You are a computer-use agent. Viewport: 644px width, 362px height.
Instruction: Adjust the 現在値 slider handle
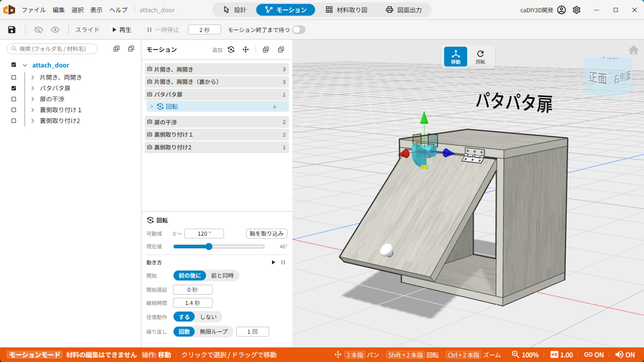[x=209, y=247]
